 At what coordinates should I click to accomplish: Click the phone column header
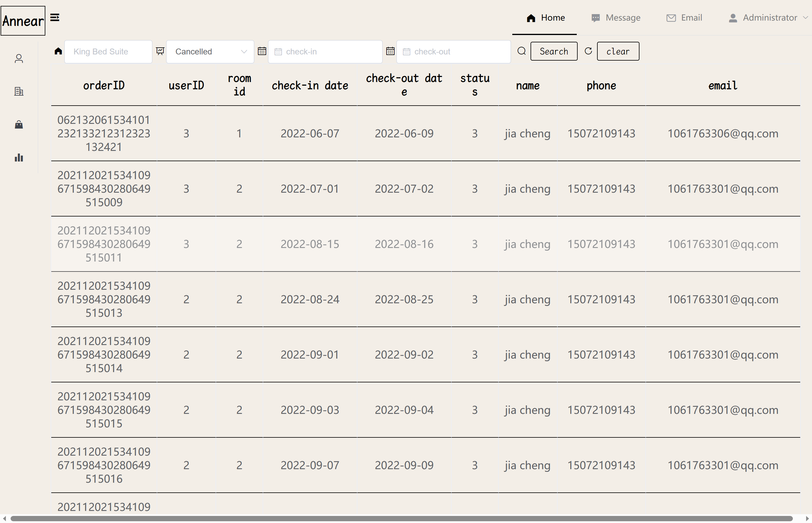tap(601, 85)
